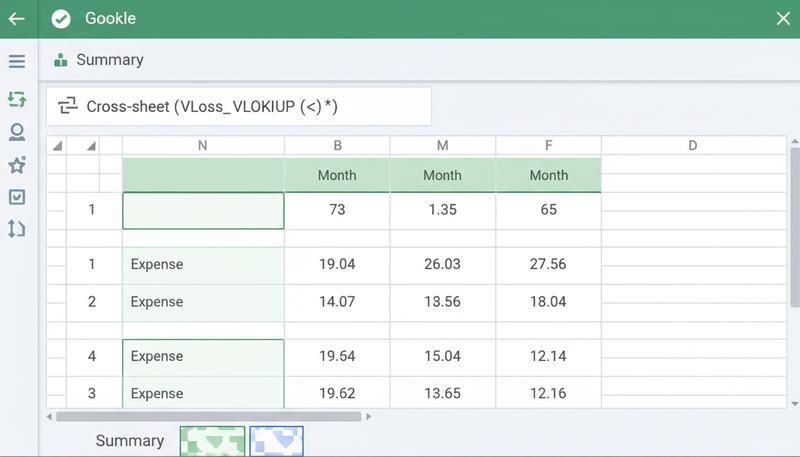Click cell with value 19.04

[337, 264]
